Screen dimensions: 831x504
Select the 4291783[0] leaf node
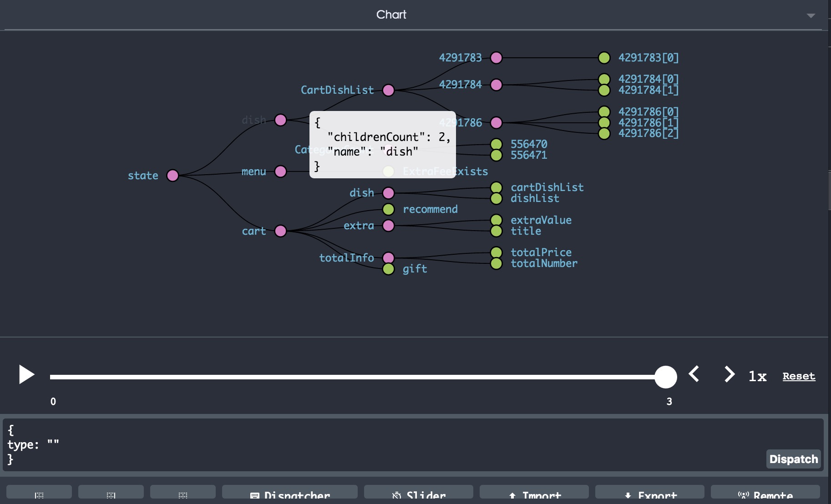tap(604, 58)
